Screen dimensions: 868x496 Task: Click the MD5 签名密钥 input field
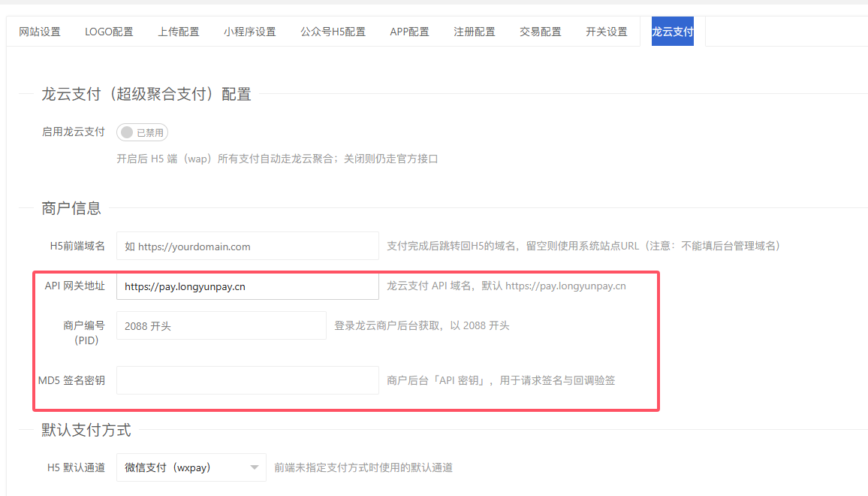247,380
